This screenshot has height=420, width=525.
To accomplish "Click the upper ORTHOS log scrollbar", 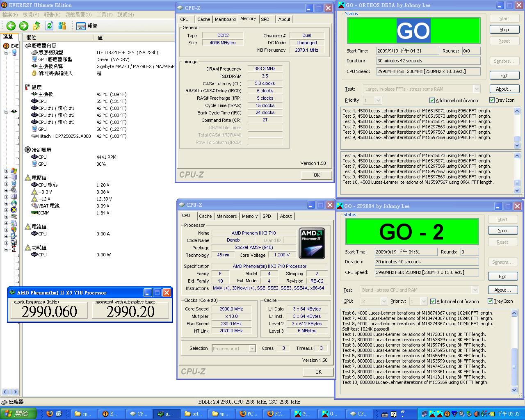I will click(517, 128).
